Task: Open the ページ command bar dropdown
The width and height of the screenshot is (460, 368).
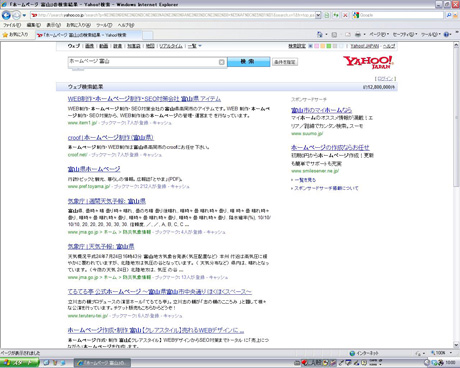Action: coord(379,34)
